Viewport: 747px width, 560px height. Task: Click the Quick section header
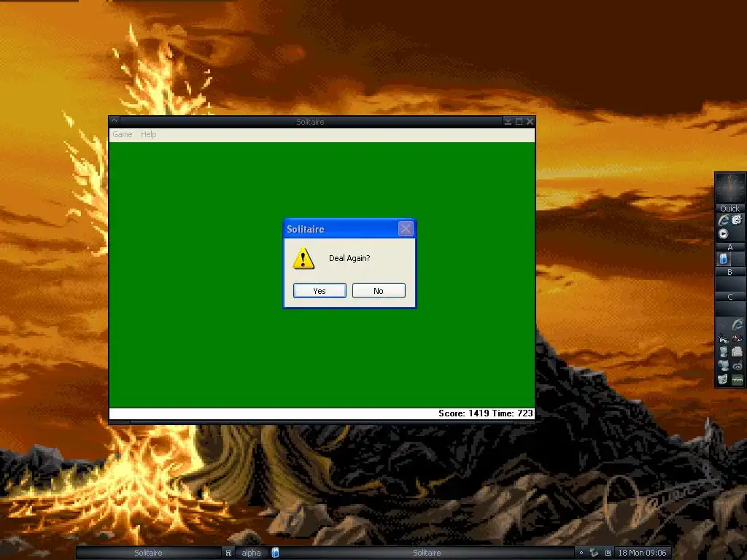tap(729, 209)
